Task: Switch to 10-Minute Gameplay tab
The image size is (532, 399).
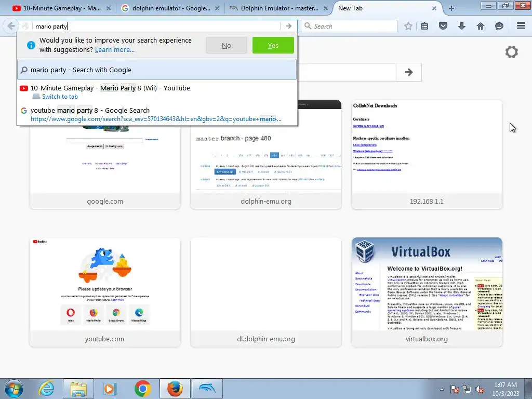Action: [x=62, y=8]
